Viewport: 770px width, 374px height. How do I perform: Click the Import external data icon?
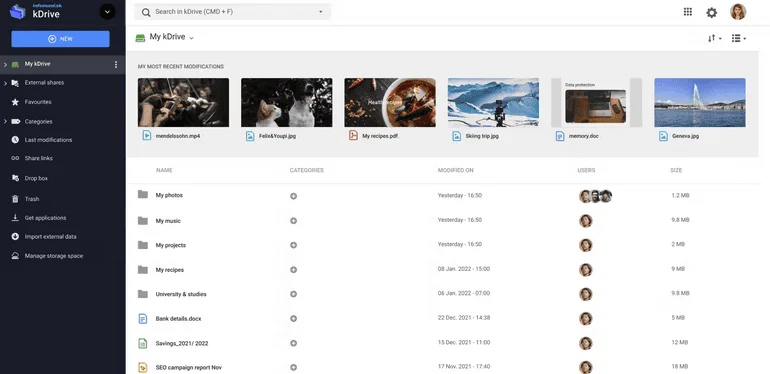point(15,237)
